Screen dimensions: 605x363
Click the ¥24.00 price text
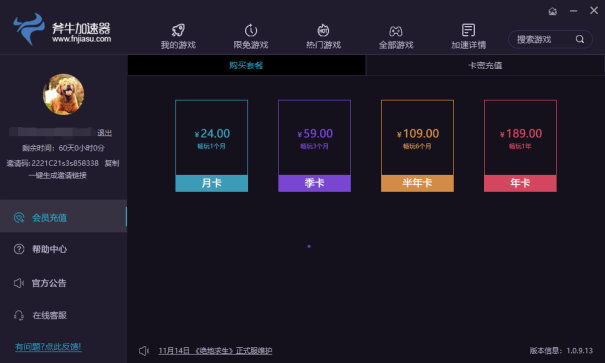click(212, 133)
